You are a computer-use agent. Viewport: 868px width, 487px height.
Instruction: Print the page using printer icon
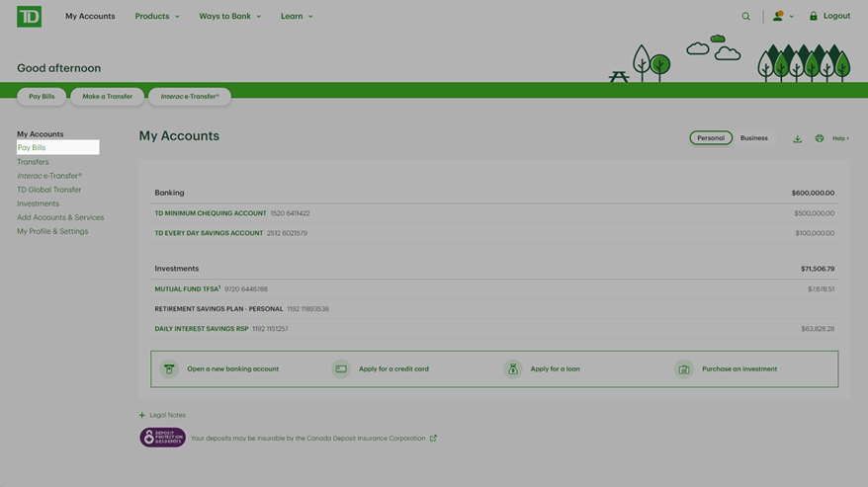click(820, 138)
